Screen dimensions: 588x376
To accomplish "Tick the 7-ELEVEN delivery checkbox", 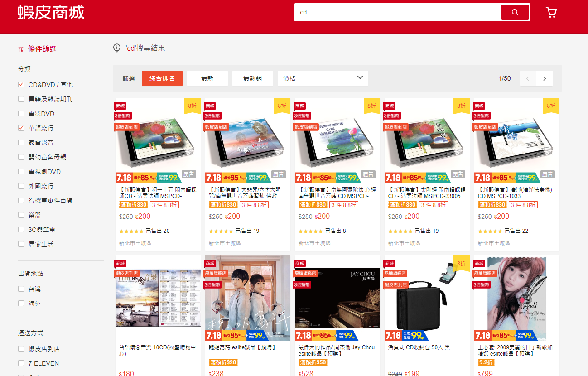I will [x=21, y=363].
